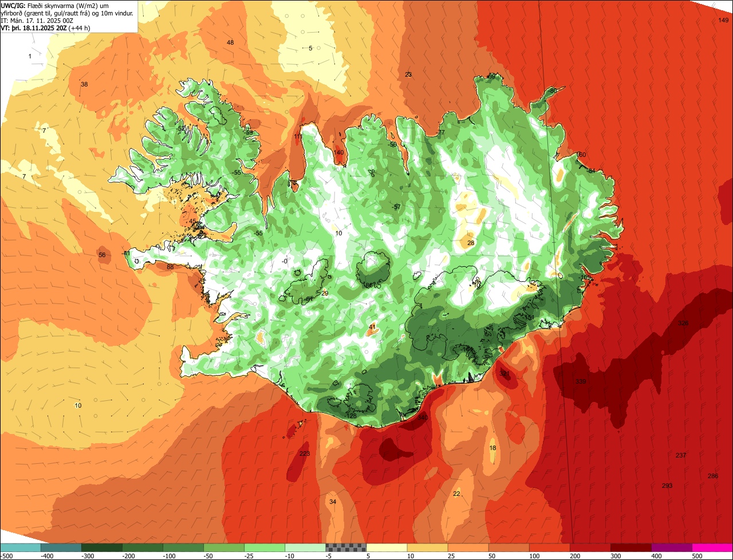Pick the yellow-orange 10 to 25 legend swatch

point(427,547)
